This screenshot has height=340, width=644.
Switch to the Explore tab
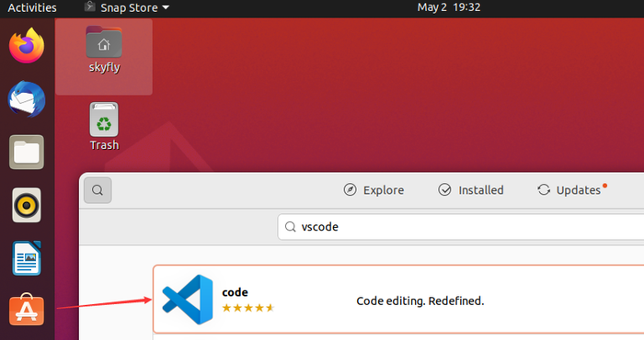pos(374,190)
